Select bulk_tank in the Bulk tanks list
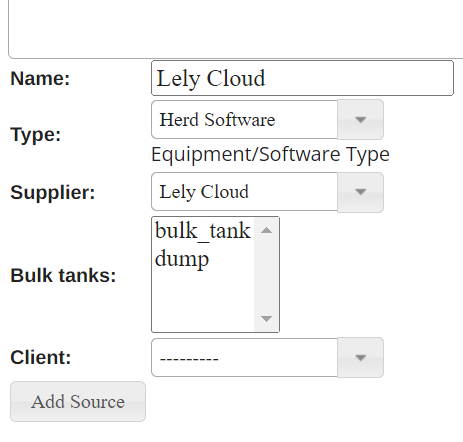 pyautogui.click(x=203, y=231)
